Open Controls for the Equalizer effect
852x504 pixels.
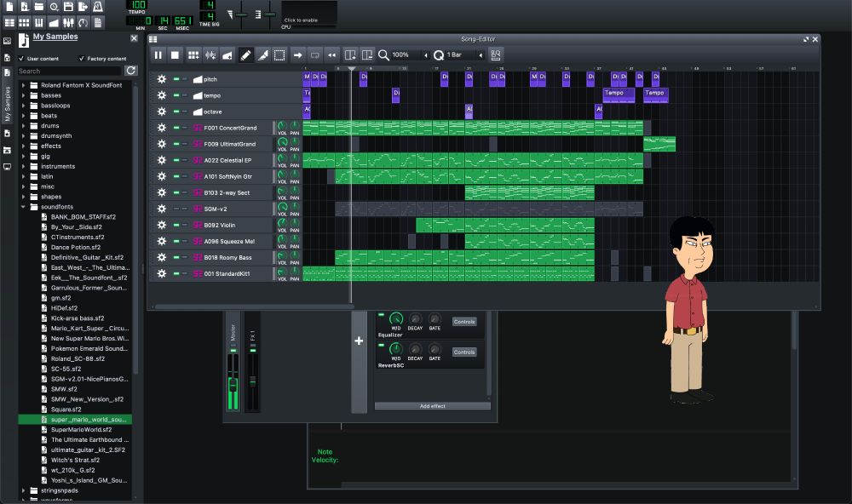coord(464,322)
